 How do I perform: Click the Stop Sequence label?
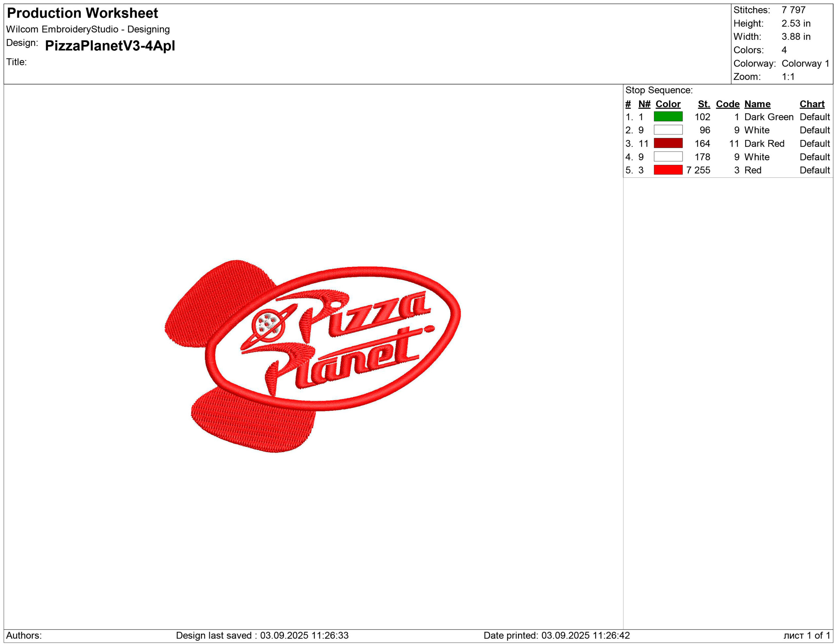pos(659,90)
